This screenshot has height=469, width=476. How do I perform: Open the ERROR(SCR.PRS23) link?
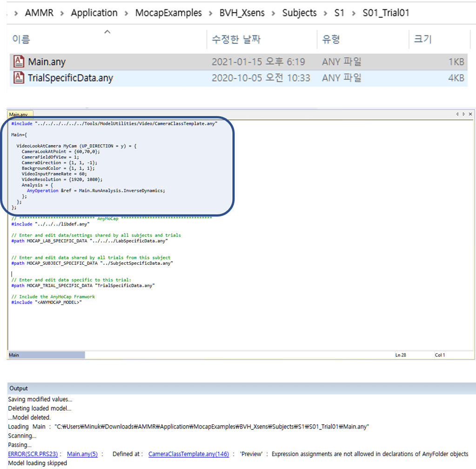click(x=33, y=454)
